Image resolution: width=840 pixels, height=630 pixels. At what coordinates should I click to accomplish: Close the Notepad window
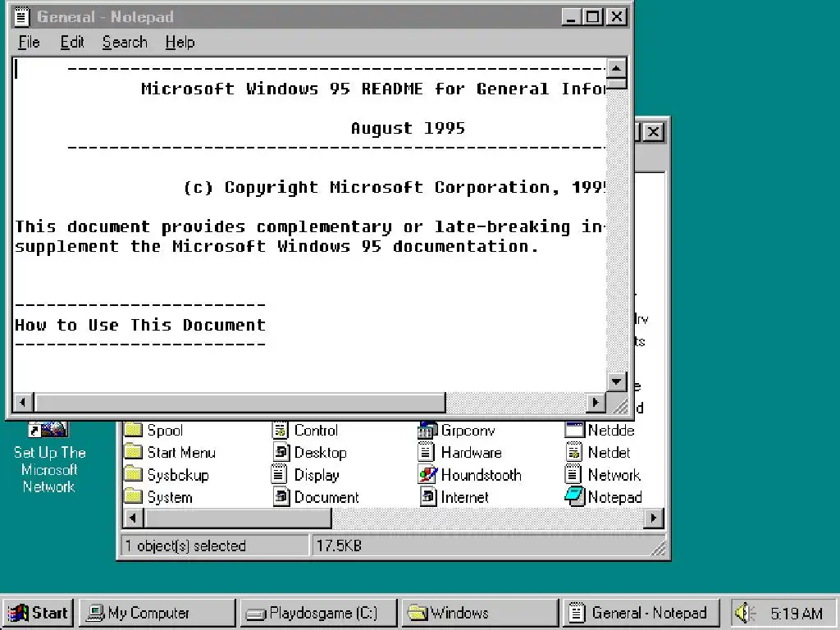(x=617, y=17)
